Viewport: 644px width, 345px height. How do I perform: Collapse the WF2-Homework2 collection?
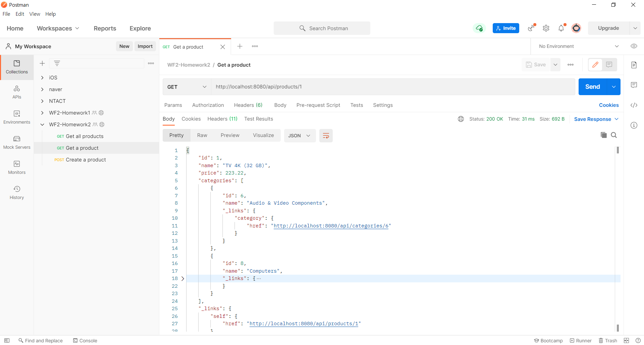tap(42, 125)
